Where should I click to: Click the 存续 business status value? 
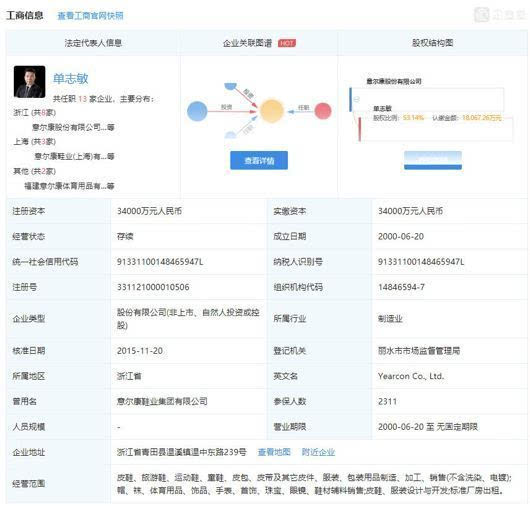point(125,237)
